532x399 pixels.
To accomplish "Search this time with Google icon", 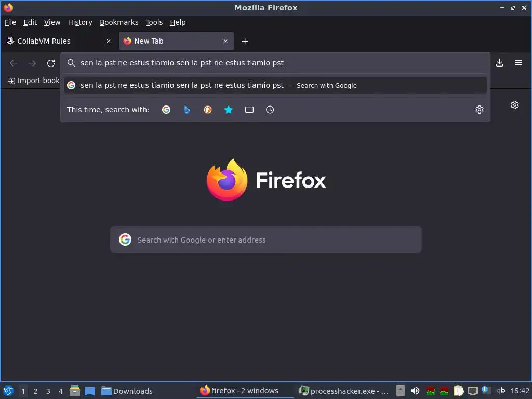I will (166, 110).
